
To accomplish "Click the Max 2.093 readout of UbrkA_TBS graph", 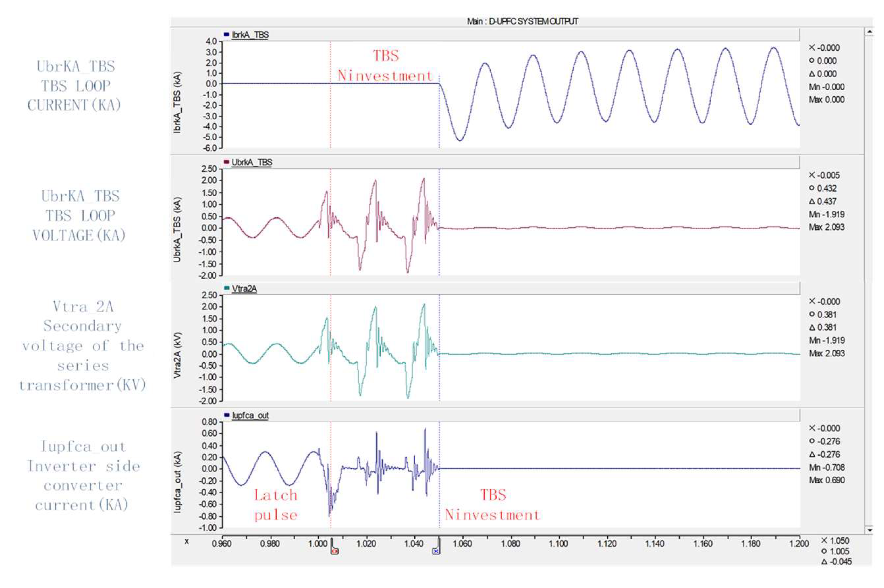I will click(827, 227).
